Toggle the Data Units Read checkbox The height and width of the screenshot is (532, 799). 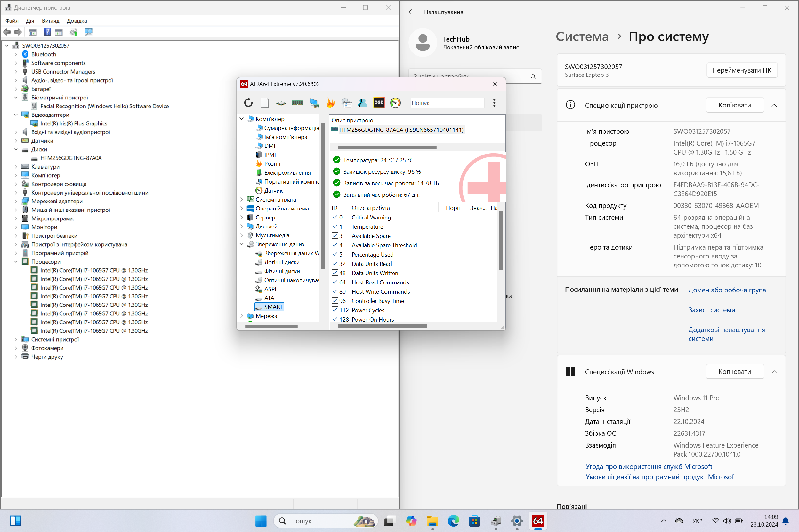335,263
